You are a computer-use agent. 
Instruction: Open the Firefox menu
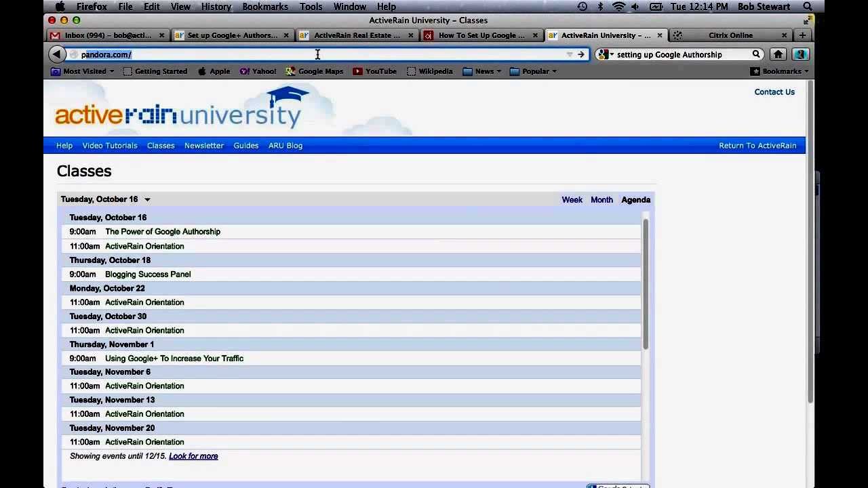tap(92, 7)
